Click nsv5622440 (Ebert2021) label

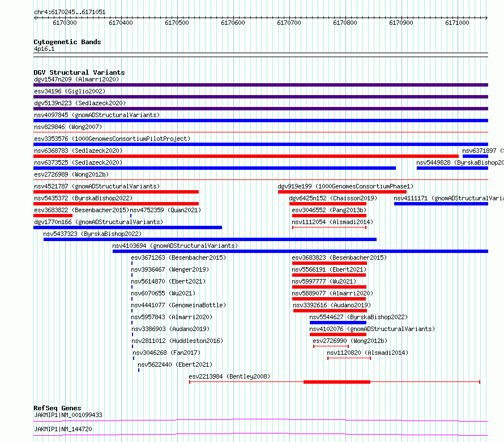(175, 364)
